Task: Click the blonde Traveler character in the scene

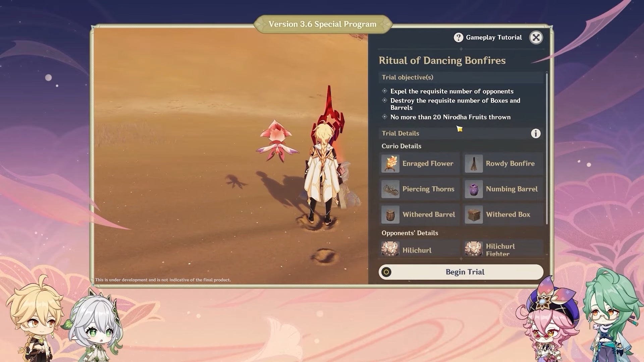Action: (322, 174)
